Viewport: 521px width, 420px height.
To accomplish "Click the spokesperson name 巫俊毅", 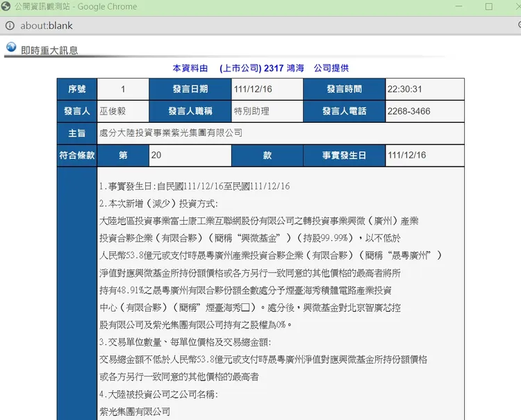I will [x=113, y=111].
